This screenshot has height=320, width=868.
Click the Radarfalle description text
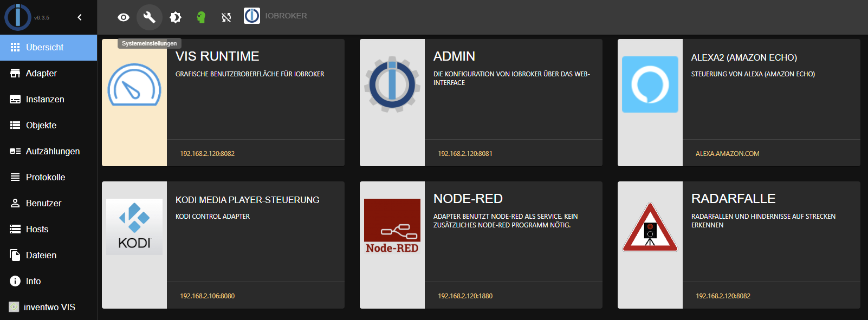(763, 221)
